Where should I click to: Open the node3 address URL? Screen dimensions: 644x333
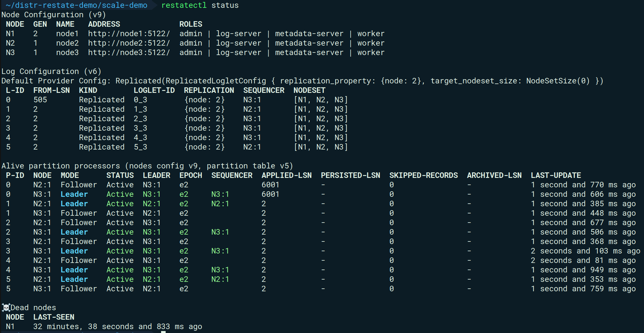click(129, 52)
